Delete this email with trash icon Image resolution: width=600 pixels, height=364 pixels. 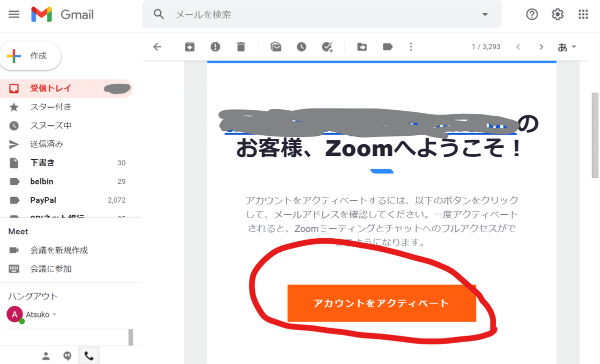(x=240, y=46)
